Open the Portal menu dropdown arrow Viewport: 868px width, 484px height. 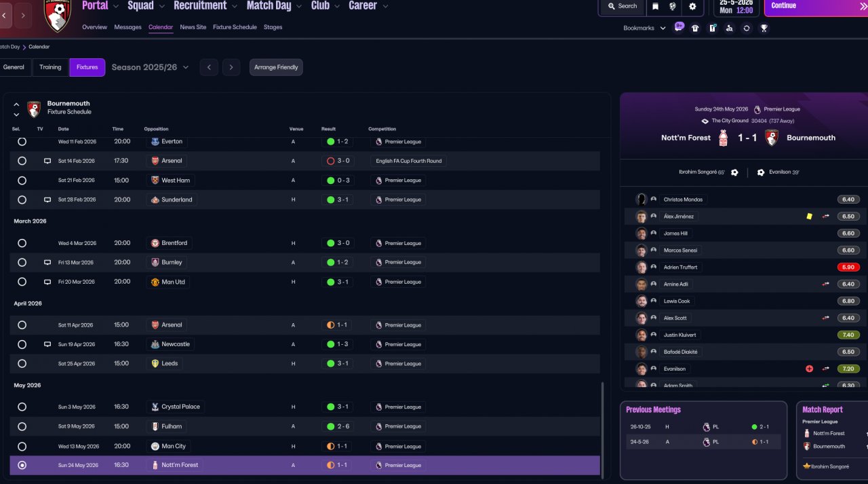(x=115, y=6)
